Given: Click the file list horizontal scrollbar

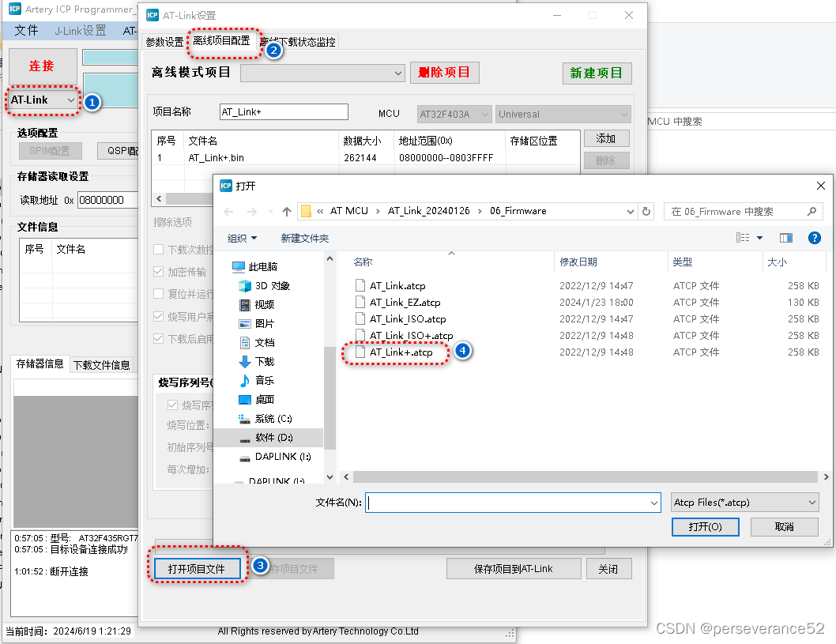Looking at the screenshot, I should coord(585,476).
